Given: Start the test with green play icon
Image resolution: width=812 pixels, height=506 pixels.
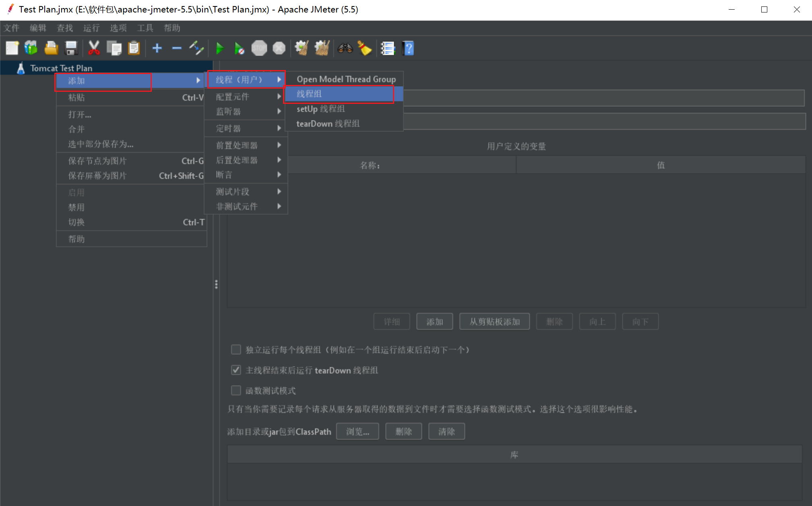Looking at the screenshot, I should click(220, 48).
